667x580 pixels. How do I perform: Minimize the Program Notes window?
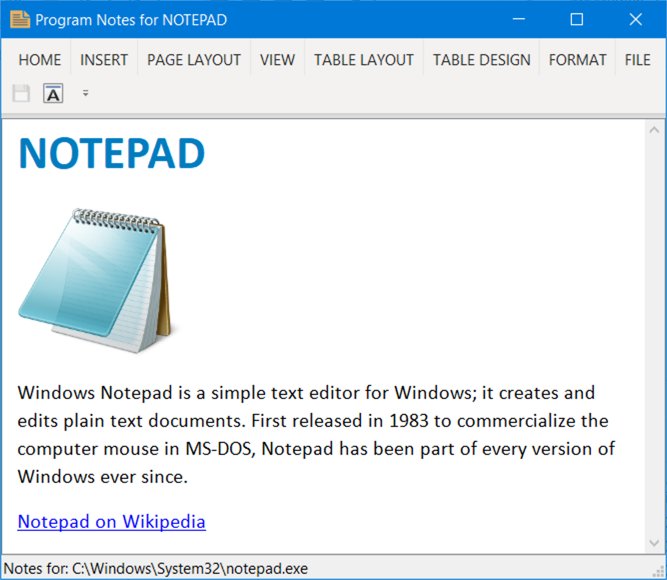click(x=518, y=19)
